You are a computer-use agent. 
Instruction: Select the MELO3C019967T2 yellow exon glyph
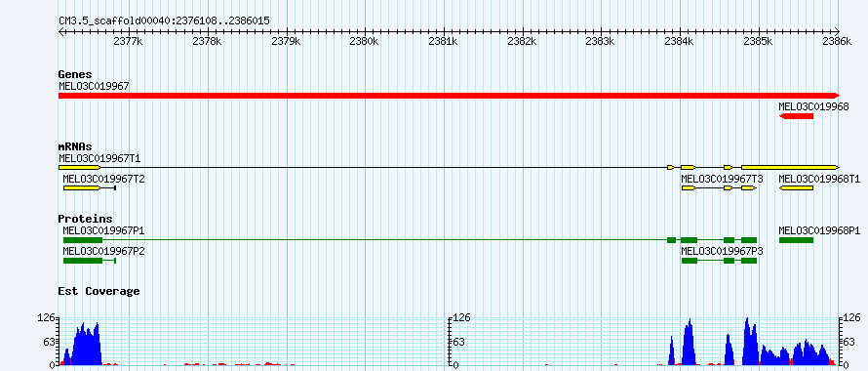(82, 188)
